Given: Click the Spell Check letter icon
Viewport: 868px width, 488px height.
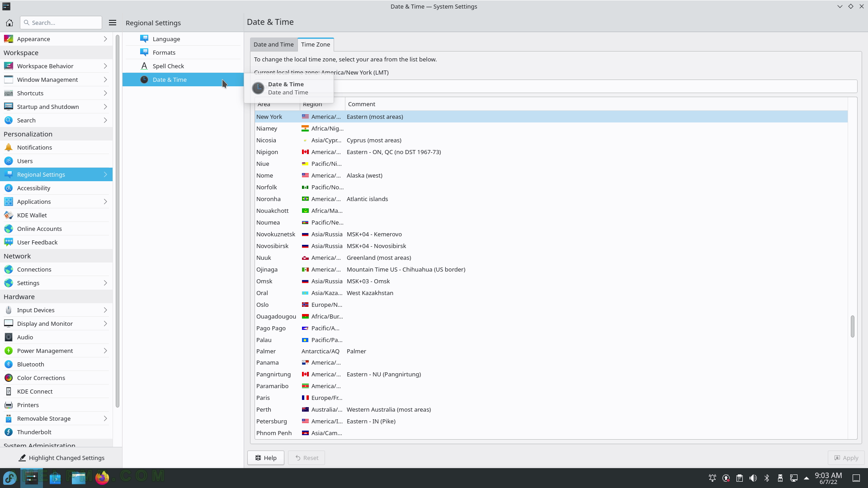Looking at the screenshot, I should click(x=144, y=66).
